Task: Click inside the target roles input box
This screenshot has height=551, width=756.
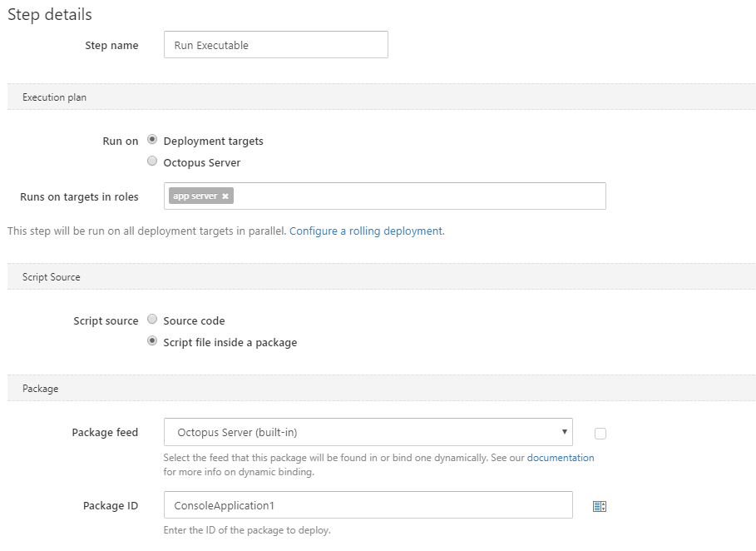Action: pyautogui.click(x=416, y=196)
